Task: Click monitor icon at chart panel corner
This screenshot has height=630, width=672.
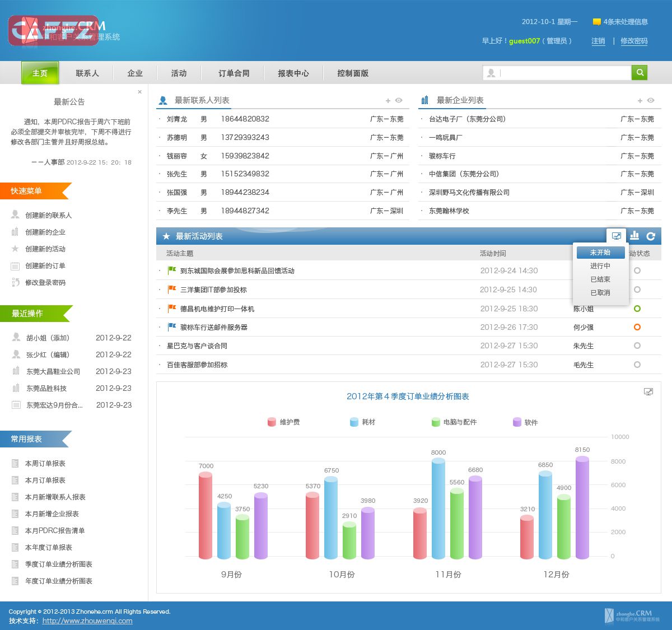Action: point(648,392)
